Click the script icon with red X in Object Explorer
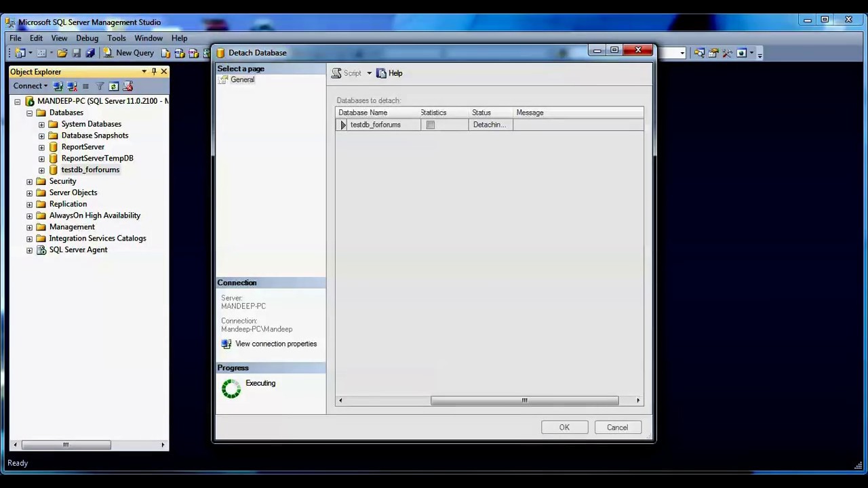Screen dimensions: 868x488 (128, 86)
